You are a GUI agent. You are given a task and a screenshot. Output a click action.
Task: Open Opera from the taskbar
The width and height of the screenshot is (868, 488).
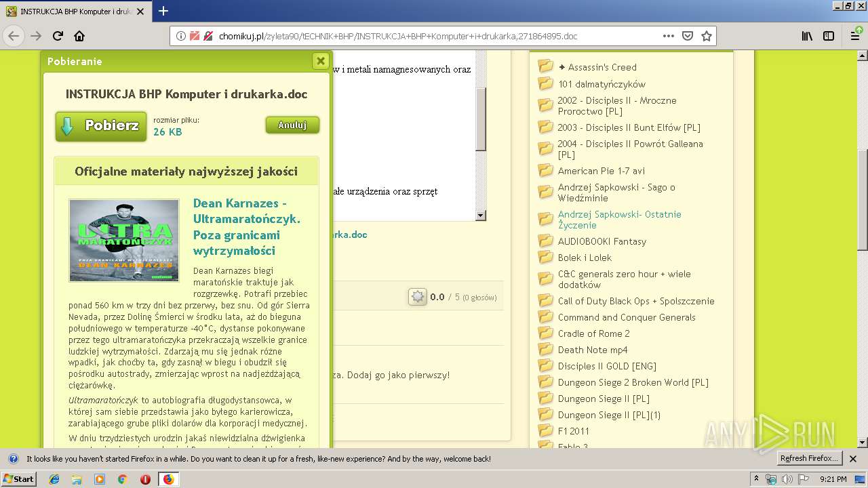[145, 479]
